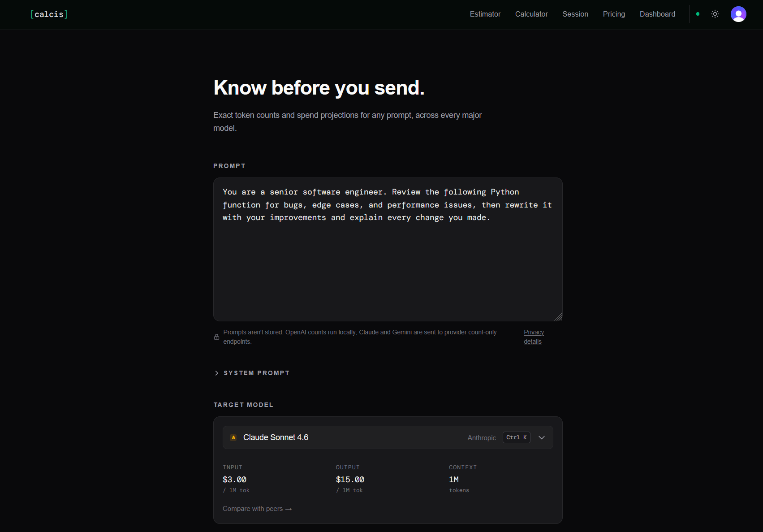Click the PROMPT section label

229,166
